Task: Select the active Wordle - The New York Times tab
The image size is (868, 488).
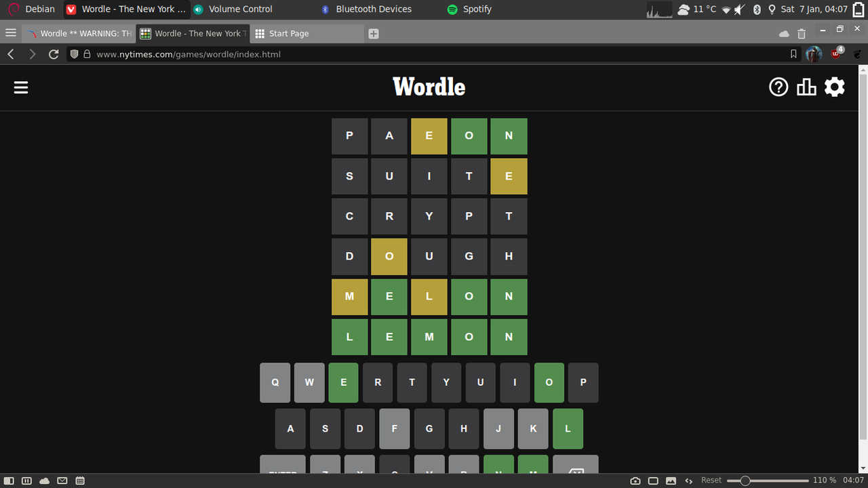Action: pos(193,33)
